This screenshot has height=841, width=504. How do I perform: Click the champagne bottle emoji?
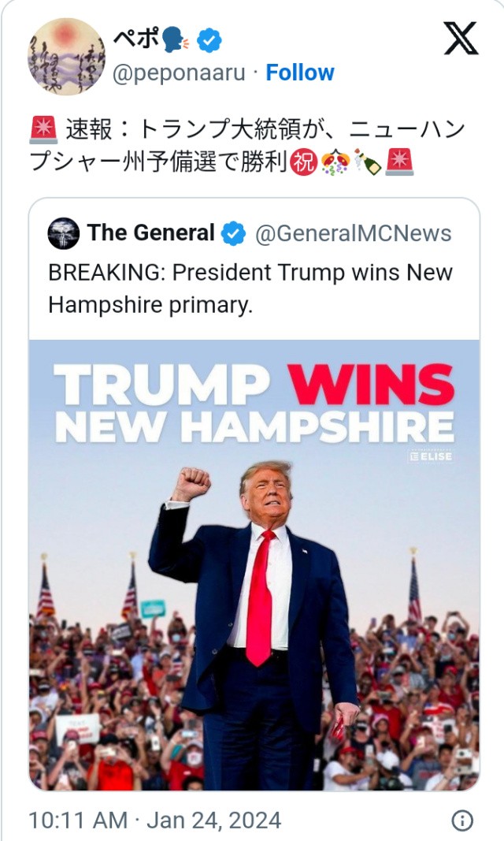(367, 161)
